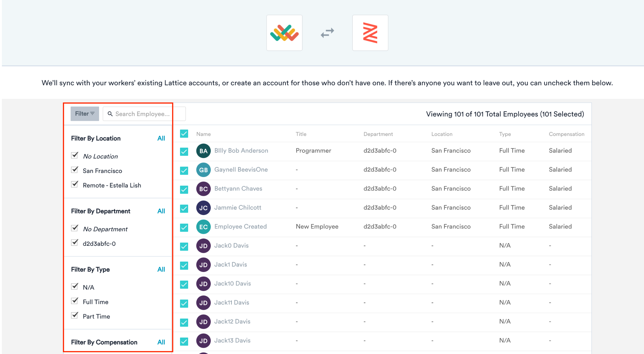Click the Type column header
This screenshot has height=354, width=644.
point(505,134)
